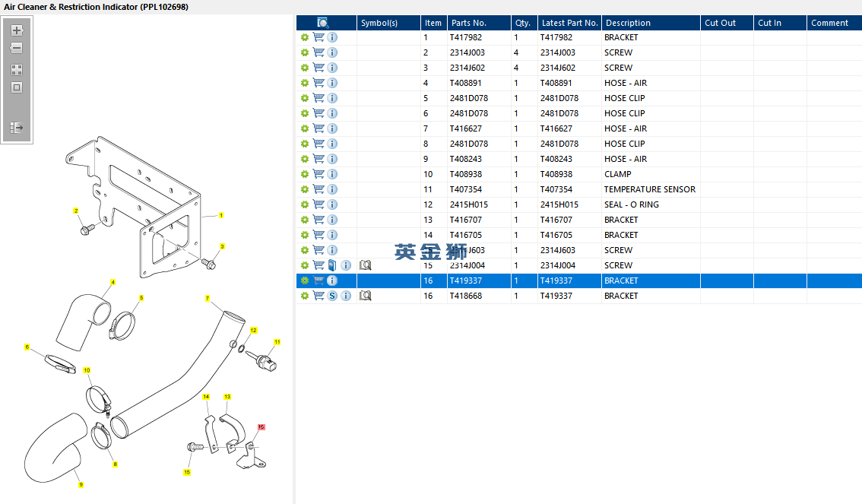
Task: Click the single-square fit view icon
Action: point(17,87)
